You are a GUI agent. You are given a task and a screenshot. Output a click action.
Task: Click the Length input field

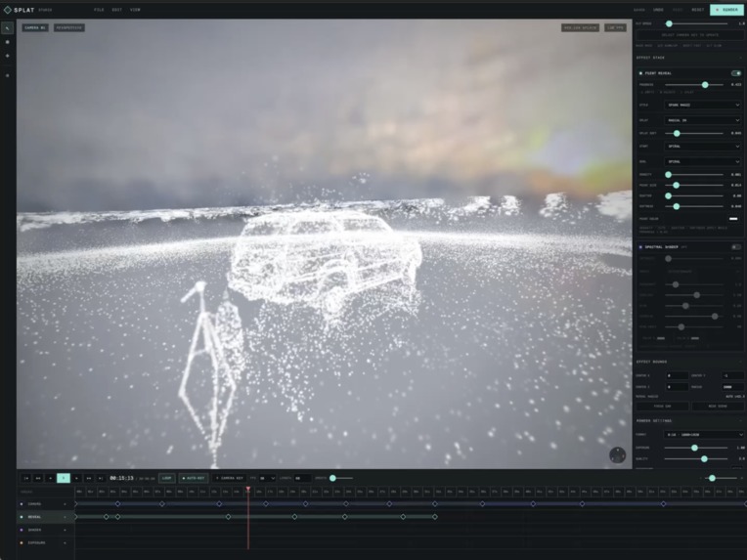[302, 478]
